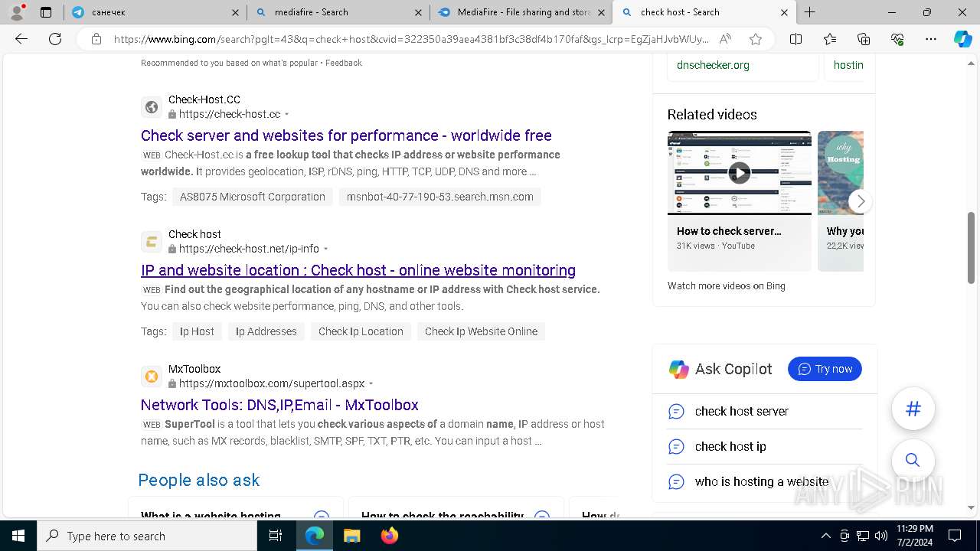This screenshot has height=551, width=980.
Task: Click the Check host result favicon
Action: pyautogui.click(x=152, y=242)
